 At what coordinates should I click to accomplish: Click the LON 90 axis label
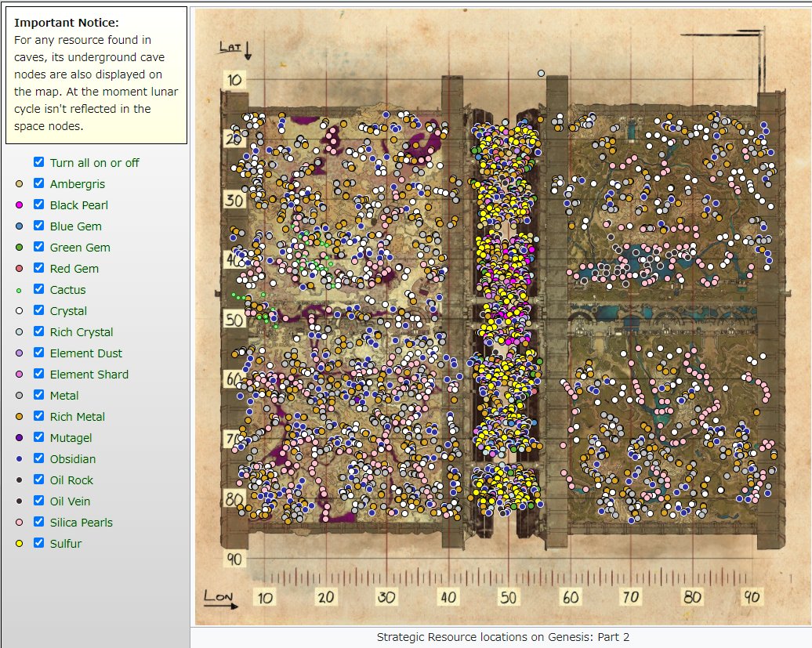click(x=752, y=597)
